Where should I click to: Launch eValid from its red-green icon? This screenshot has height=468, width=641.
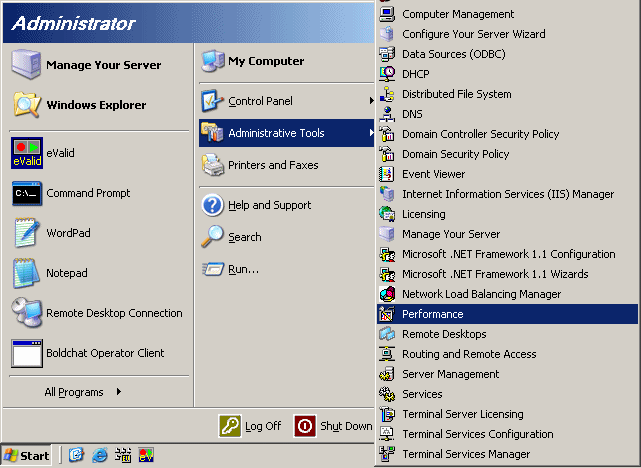point(27,153)
